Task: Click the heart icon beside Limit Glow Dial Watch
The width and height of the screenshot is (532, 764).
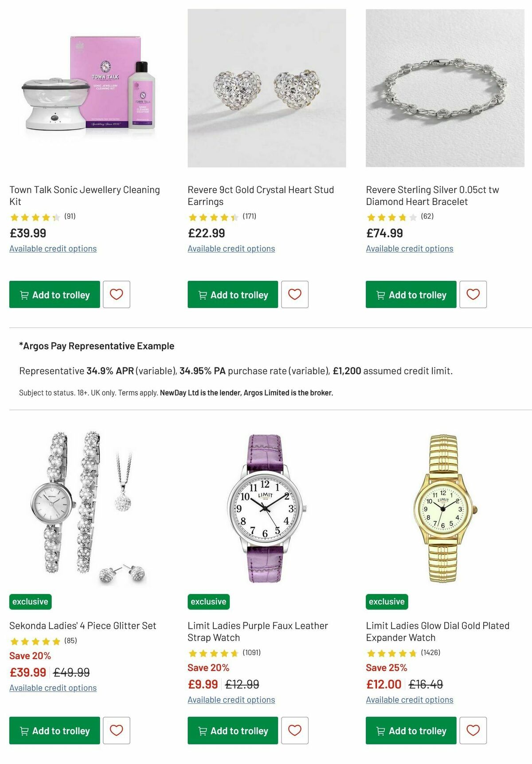Action: 473,731
